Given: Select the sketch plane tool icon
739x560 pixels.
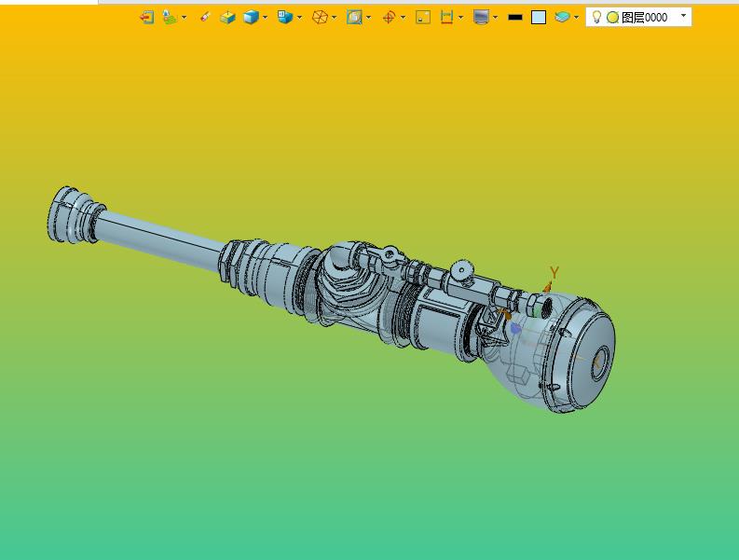Looking at the screenshot, I should 170,17.
